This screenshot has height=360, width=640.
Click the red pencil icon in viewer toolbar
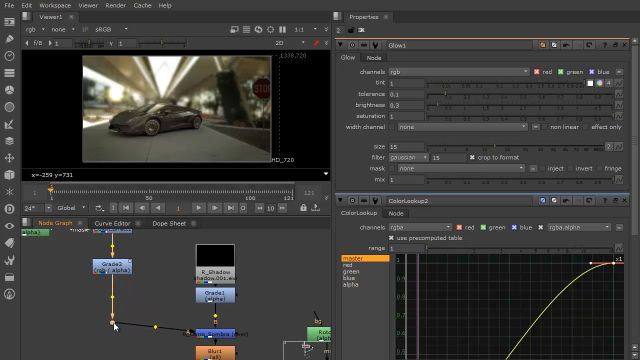tap(316, 43)
